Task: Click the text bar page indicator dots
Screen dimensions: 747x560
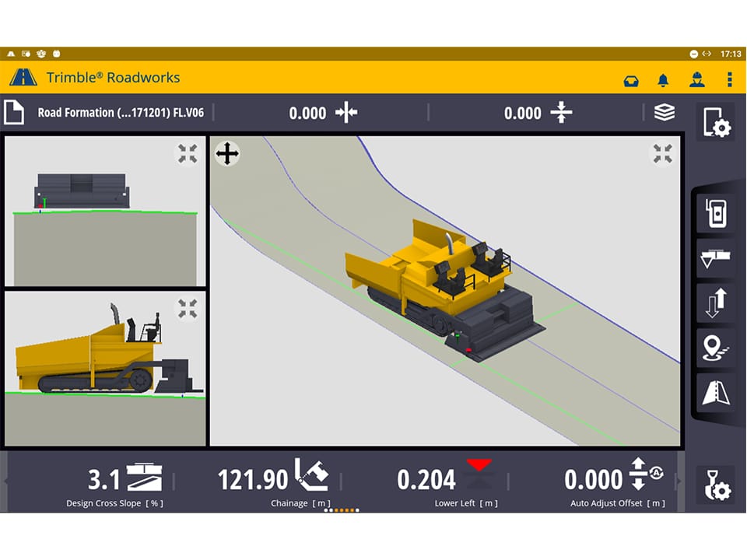Action: pos(342,510)
